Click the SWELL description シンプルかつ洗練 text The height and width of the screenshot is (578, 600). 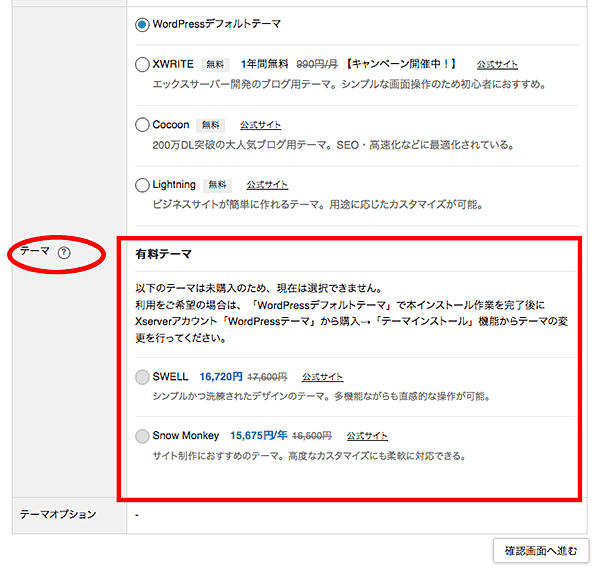pyautogui.click(x=321, y=396)
